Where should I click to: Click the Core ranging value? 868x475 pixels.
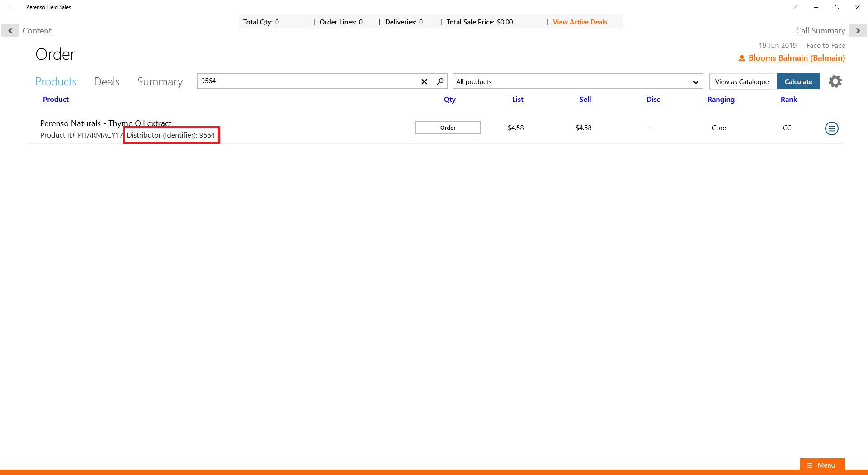point(719,128)
